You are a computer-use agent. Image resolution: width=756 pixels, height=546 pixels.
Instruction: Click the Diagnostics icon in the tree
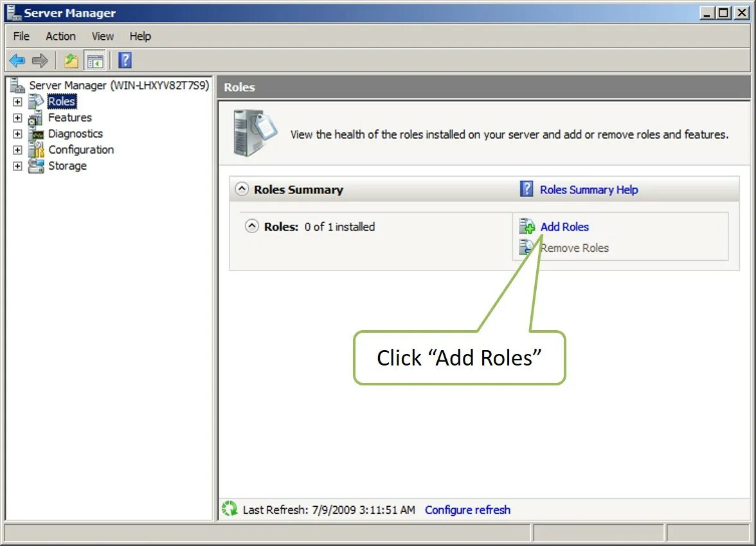(x=36, y=134)
